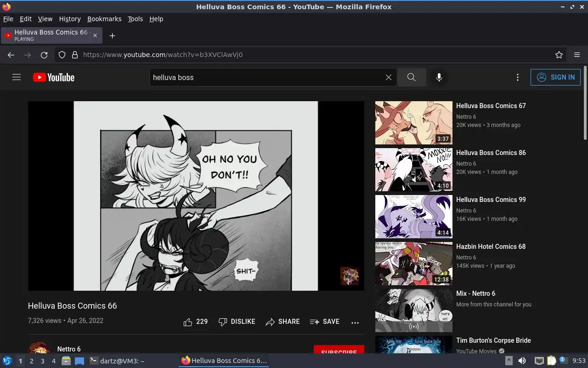
Task: Subscribe to Nettro 6 channel
Action: [x=339, y=350]
